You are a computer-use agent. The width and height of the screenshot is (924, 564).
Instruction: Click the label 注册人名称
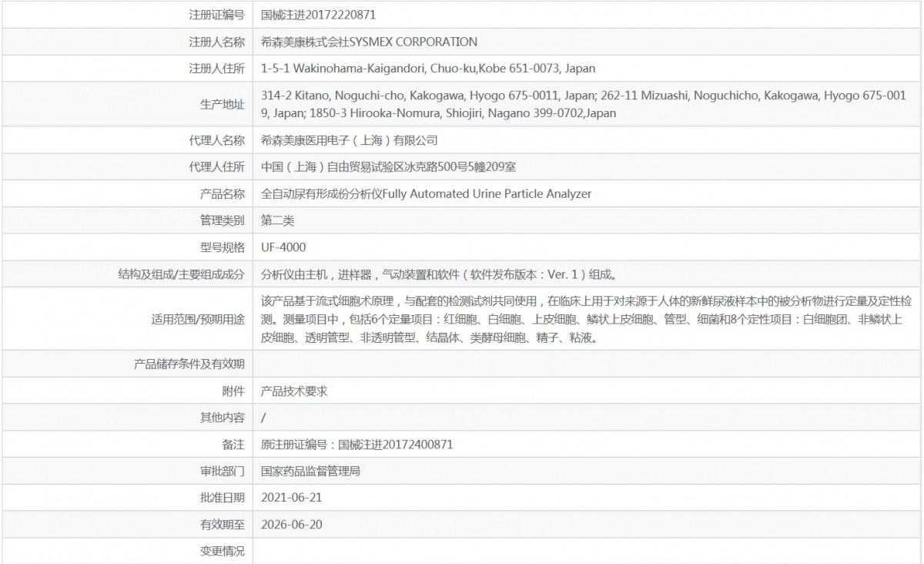coord(216,42)
